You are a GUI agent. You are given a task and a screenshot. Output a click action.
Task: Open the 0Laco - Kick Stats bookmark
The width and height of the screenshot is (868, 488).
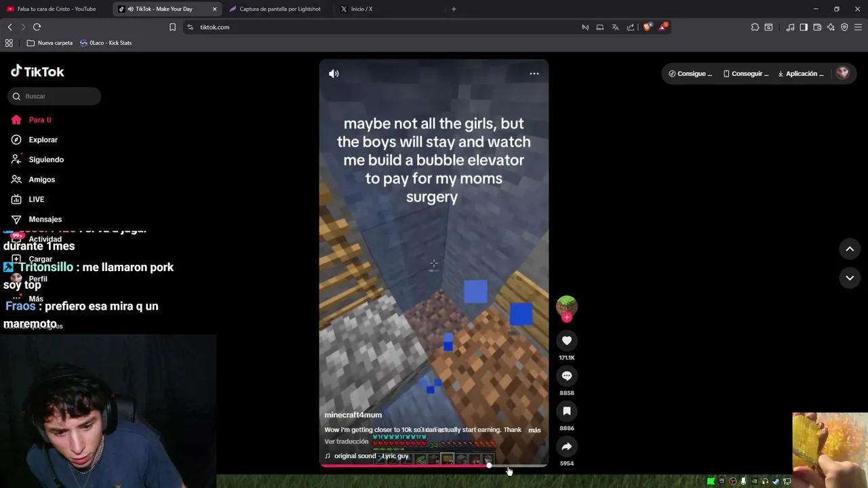106,43
